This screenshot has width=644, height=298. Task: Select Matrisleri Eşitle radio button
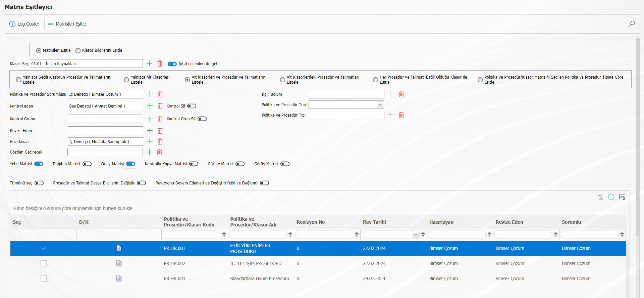point(39,50)
